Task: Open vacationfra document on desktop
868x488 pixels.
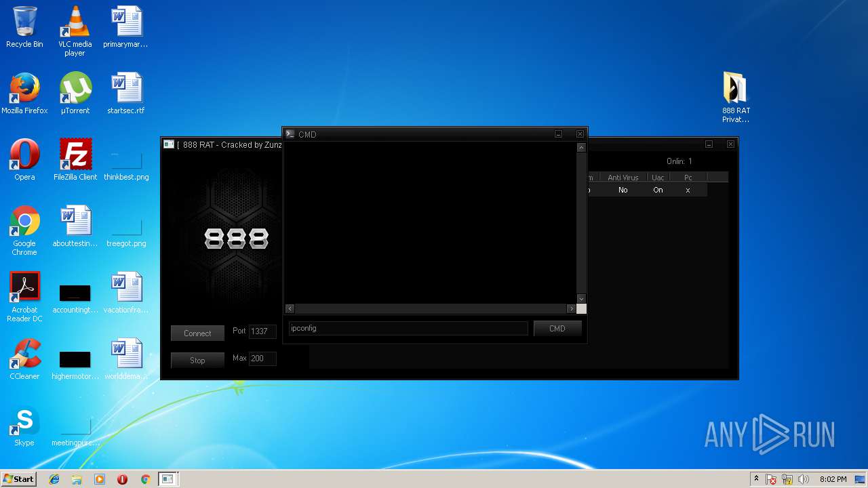Action: click(x=126, y=293)
